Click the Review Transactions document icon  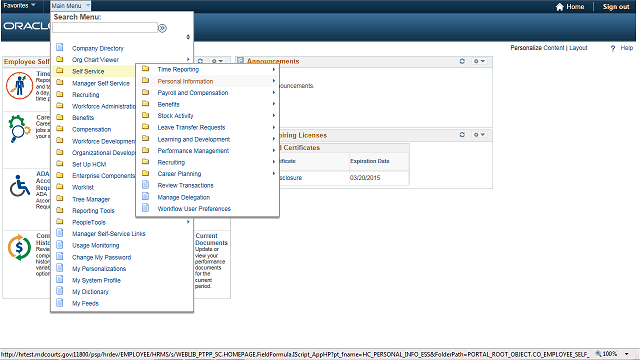(x=145, y=185)
